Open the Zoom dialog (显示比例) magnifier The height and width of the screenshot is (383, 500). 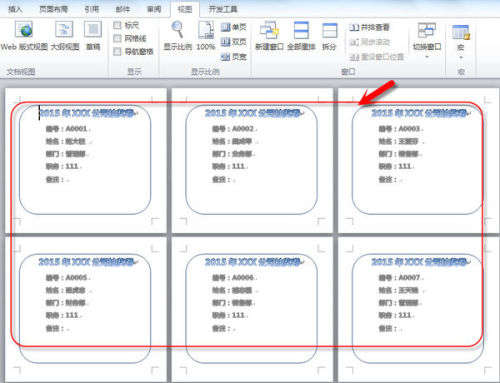pyautogui.click(x=178, y=36)
